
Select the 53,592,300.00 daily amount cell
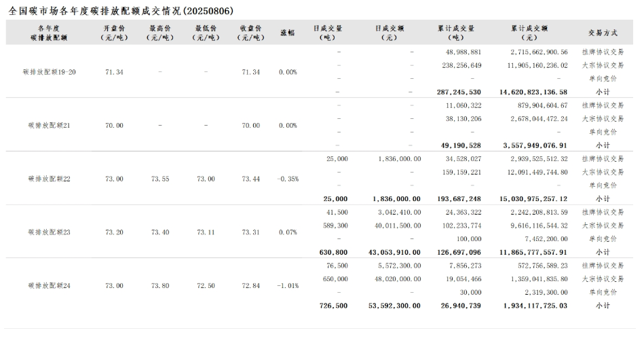[397, 306]
